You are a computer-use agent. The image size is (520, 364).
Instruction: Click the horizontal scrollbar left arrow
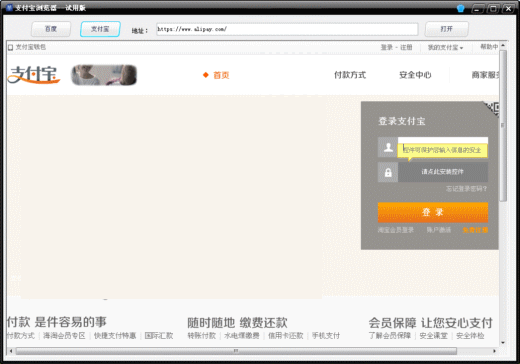[x=11, y=351]
